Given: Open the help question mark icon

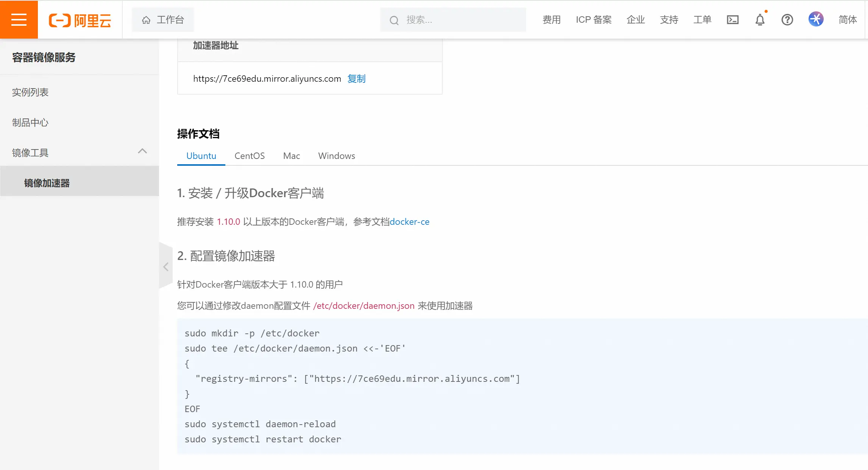Looking at the screenshot, I should coord(787,20).
